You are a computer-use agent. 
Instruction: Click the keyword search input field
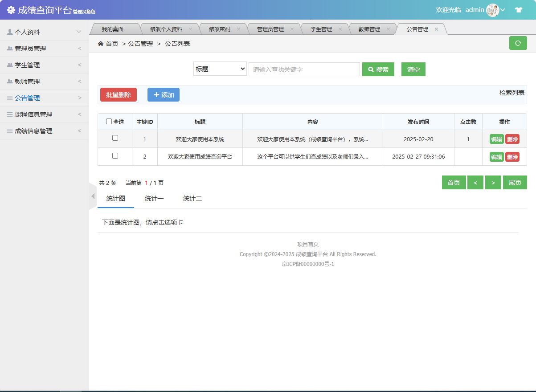click(x=304, y=69)
